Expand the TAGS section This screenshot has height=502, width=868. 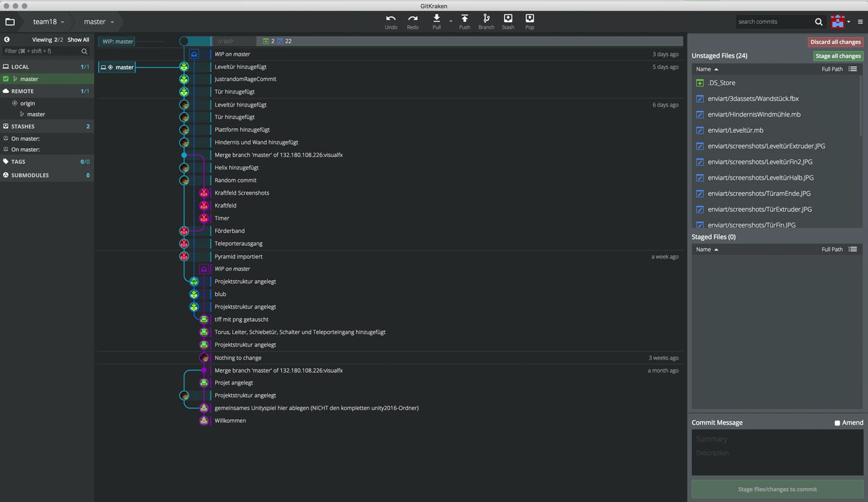47,162
